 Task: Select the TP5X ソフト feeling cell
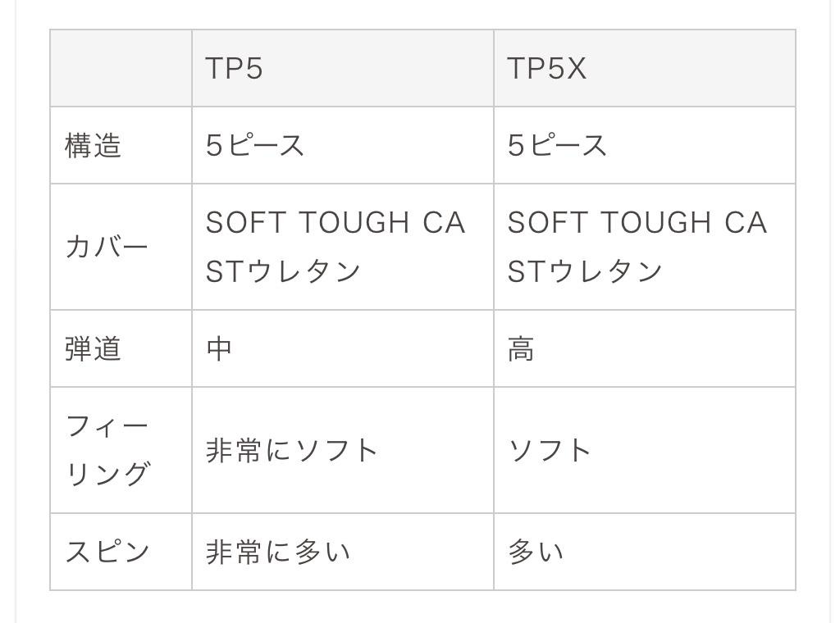point(645,450)
